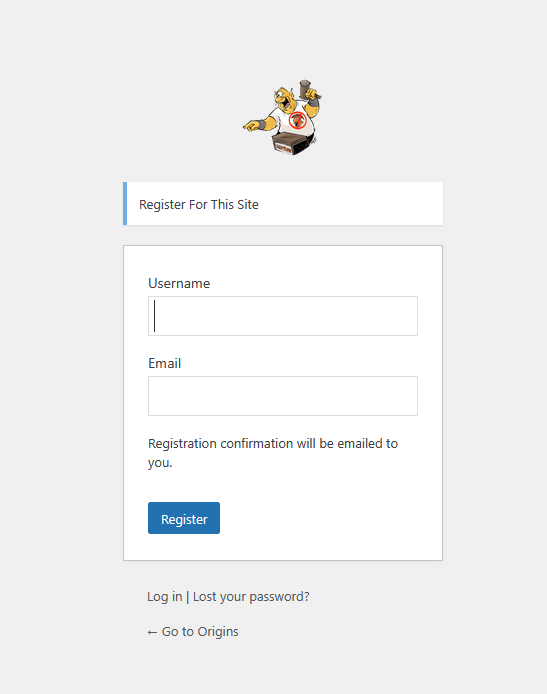Click the Register For This Site notice
547x694 pixels.
click(x=283, y=204)
